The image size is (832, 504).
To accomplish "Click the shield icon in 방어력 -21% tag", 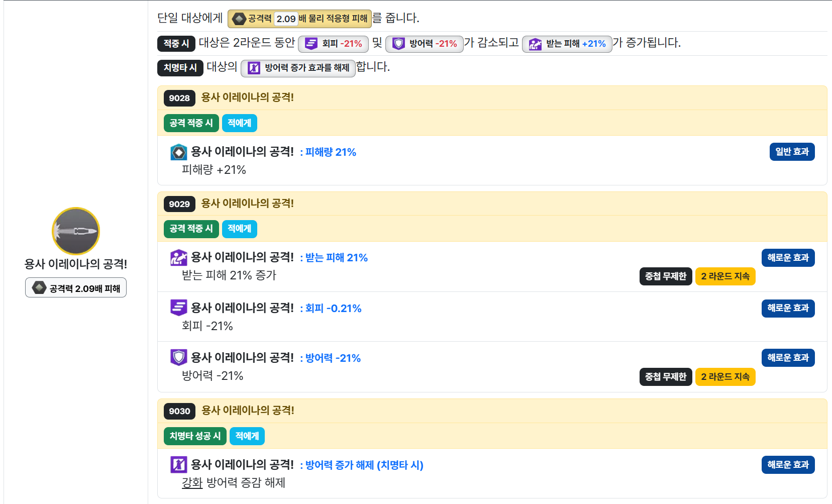I will click(398, 44).
